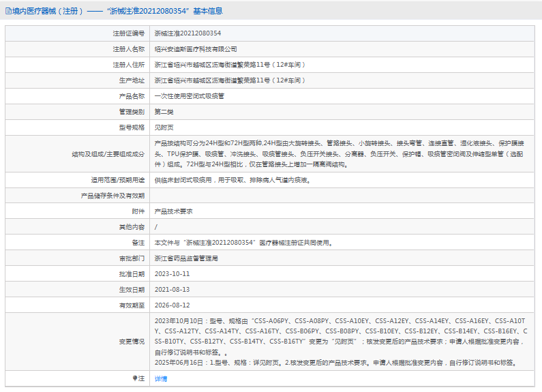The image size is (542, 392).
Task: Click the 注册证编号 label
Action: point(129,33)
